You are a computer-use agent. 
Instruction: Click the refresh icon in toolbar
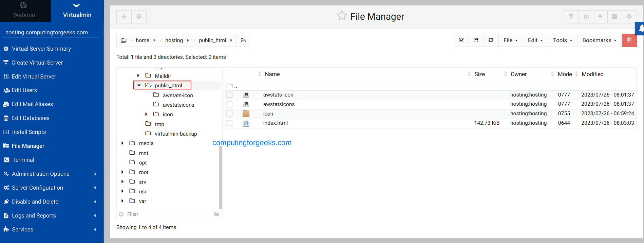coord(491,40)
